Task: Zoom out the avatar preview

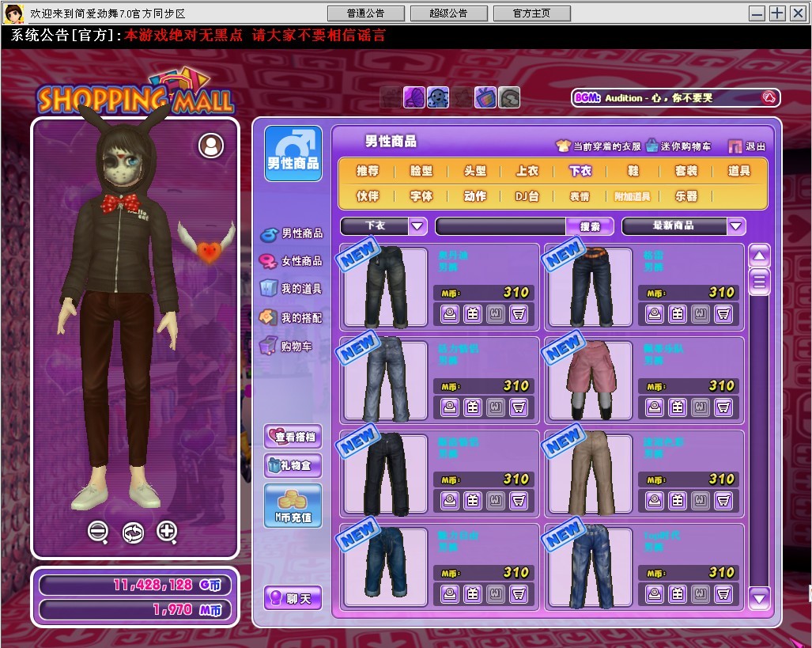Action: pos(98,532)
